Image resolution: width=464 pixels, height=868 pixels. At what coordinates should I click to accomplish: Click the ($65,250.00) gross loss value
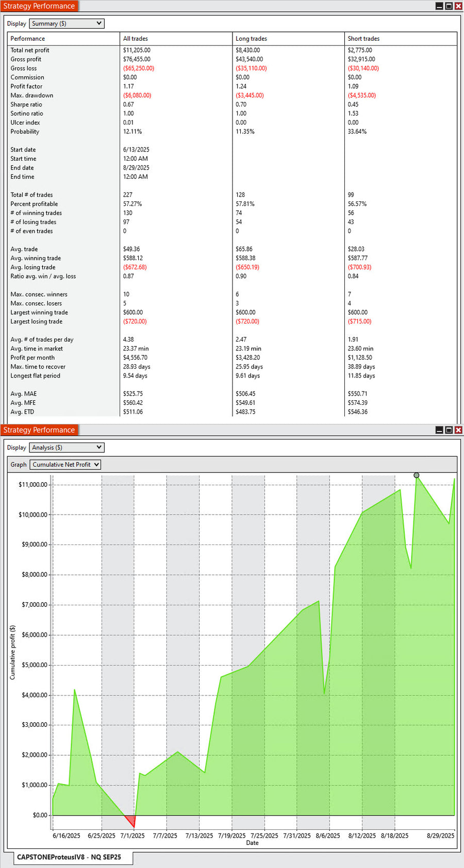tap(139, 69)
